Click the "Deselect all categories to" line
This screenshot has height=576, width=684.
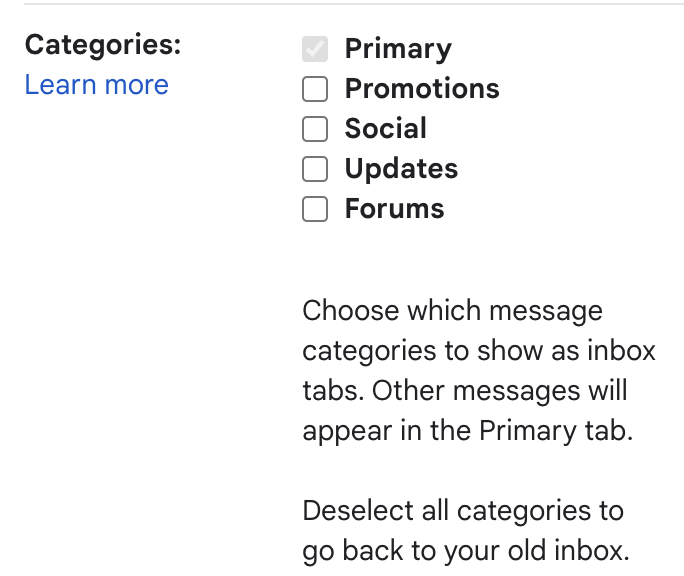(463, 511)
